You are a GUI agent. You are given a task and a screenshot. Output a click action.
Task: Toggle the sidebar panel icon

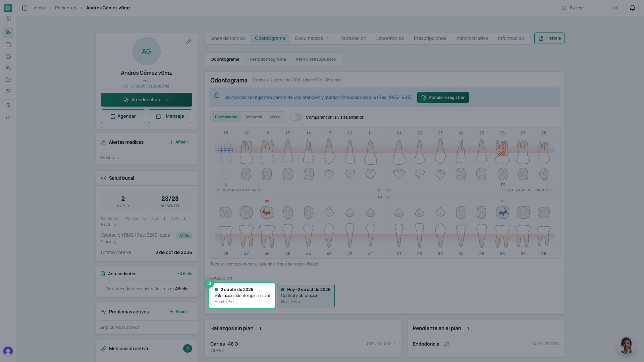tap(25, 8)
